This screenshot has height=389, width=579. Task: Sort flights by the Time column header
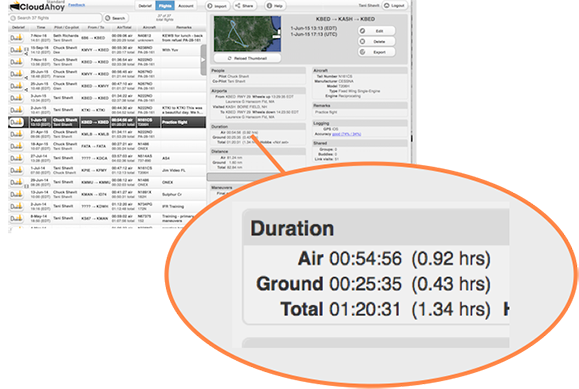41,27
